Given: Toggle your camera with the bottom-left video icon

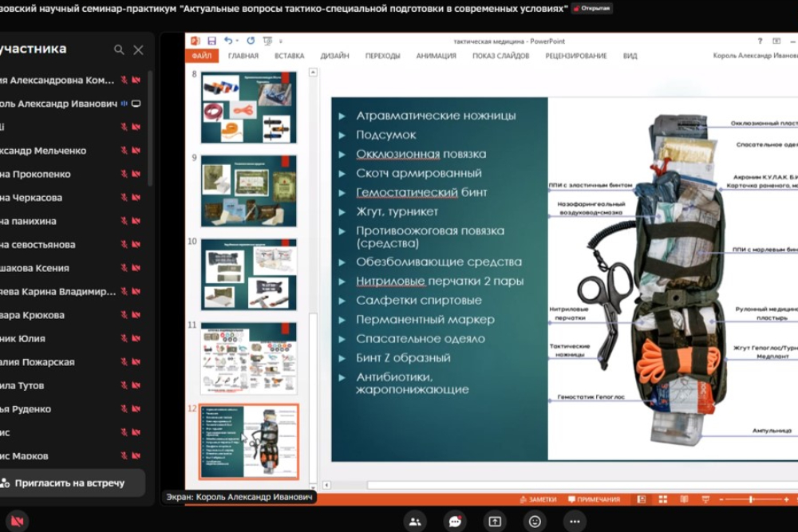Looking at the screenshot, I should coord(15,522).
